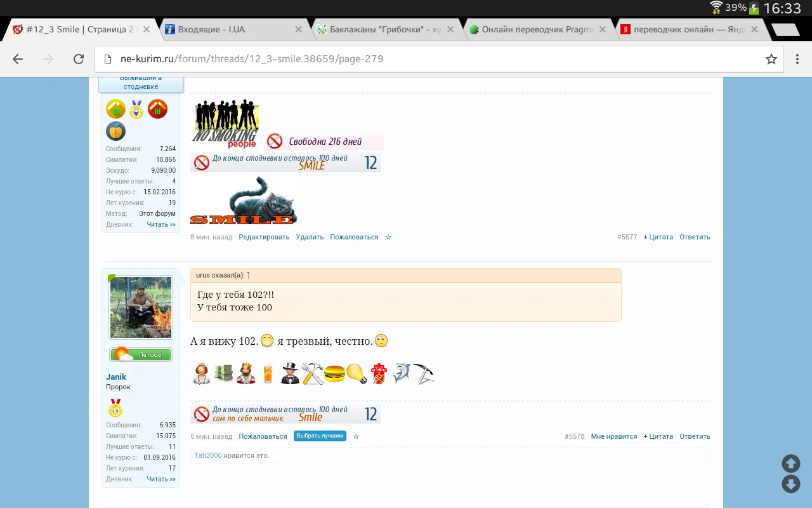Image resolution: width=812 pixels, height=508 pixels.
Task: Reload the current forum page
Action: (x=79, y=59)
